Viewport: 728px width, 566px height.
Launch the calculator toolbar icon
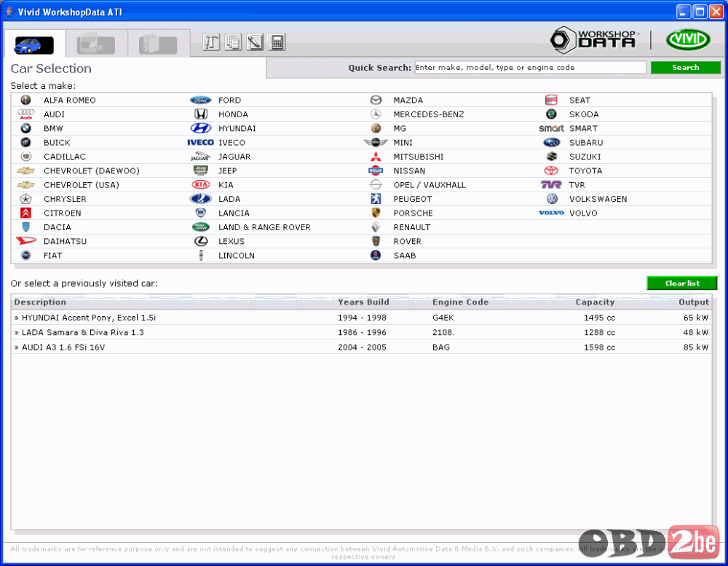pyautogui.click(x=277, y=42)
